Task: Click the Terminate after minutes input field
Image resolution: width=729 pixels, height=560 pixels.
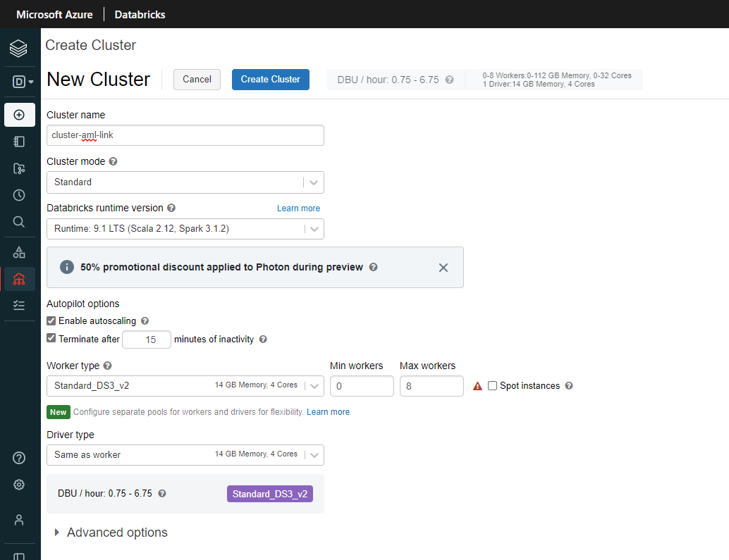Action: (x=147, y=340)
